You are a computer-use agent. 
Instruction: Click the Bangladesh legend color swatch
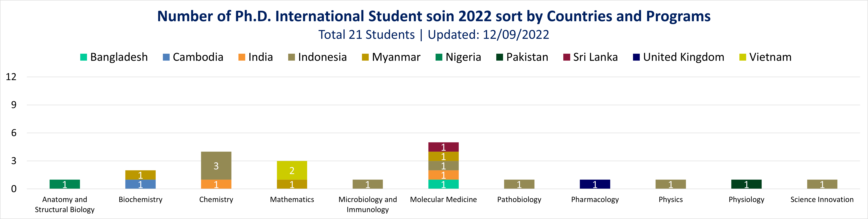point(84,57)
